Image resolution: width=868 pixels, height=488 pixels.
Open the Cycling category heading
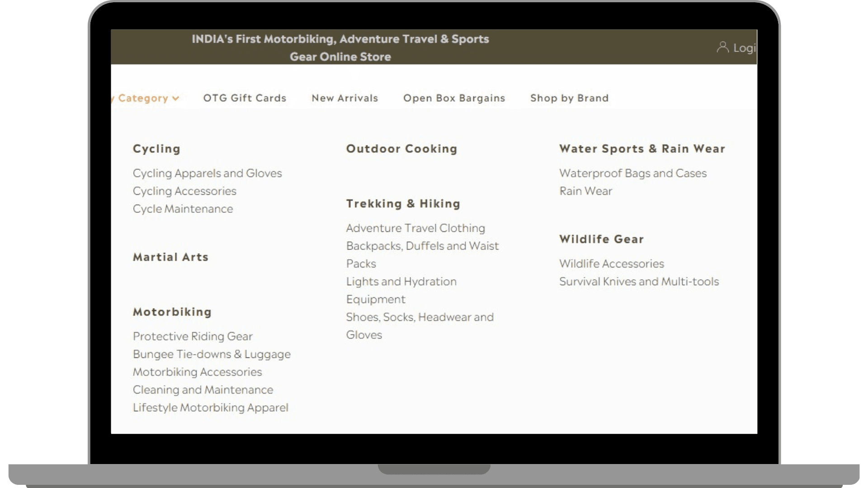156,149
